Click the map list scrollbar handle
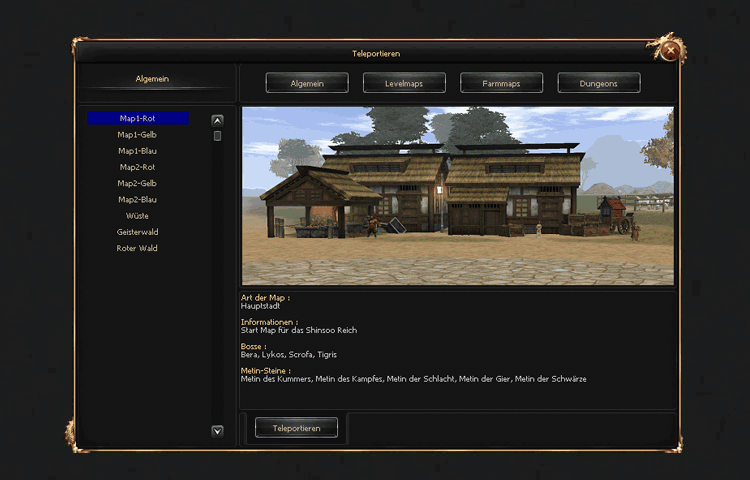The width and height of the screenshot is (750, 480). pyautogui.click(x=218, y=136)
